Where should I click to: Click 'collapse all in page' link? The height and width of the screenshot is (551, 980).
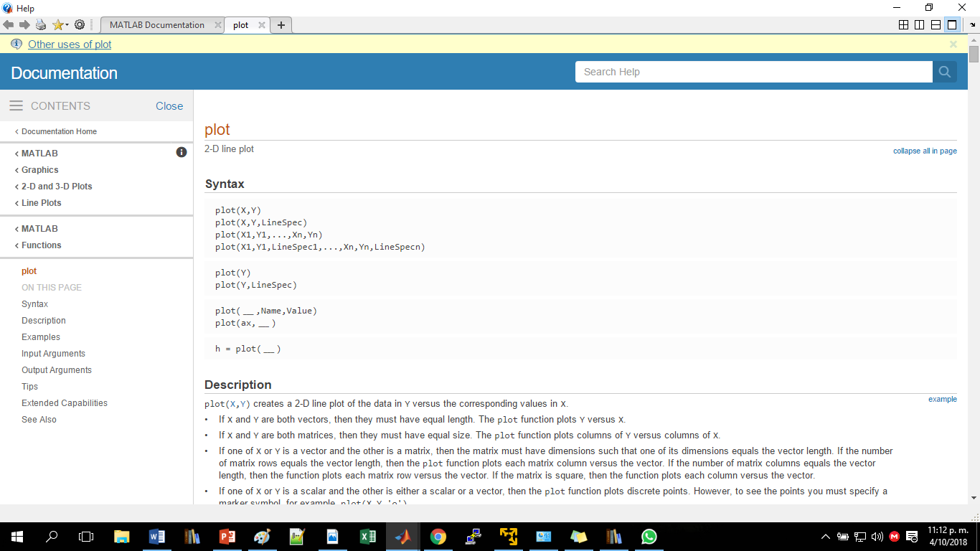[x=925, y=151]
